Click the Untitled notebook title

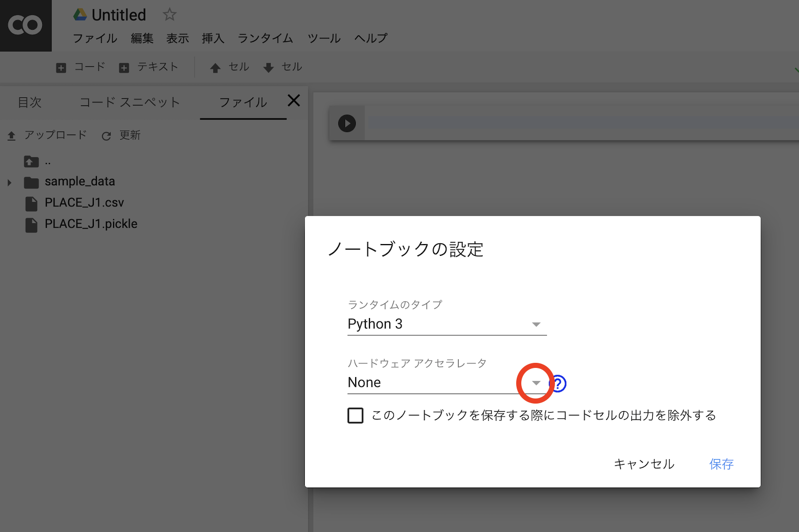click(119, 15)
